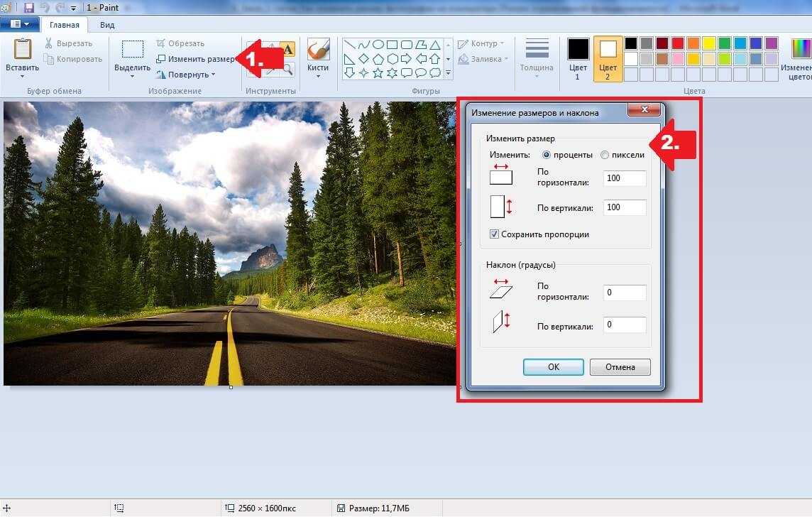The width and height of the screenshot is (812, 517).
Task: Choose the rectangular selection (Выделить) icon
Action: pyautogui.click(x=132, y=50)
